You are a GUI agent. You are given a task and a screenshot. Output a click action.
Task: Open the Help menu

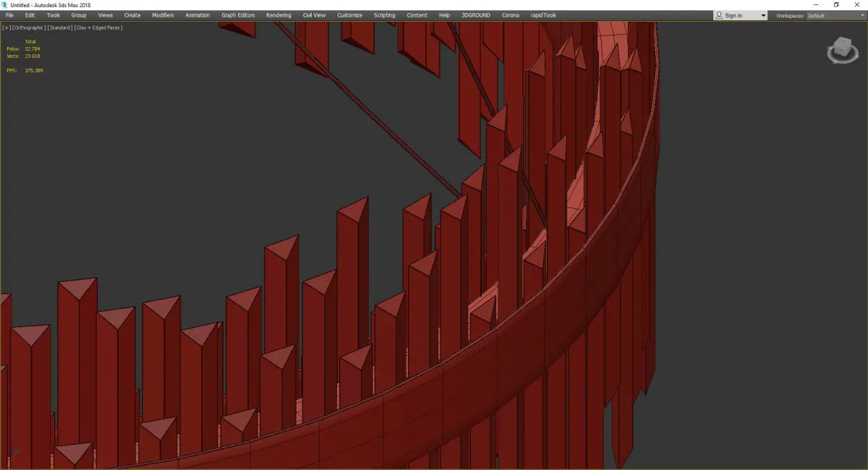click(444, 15)
